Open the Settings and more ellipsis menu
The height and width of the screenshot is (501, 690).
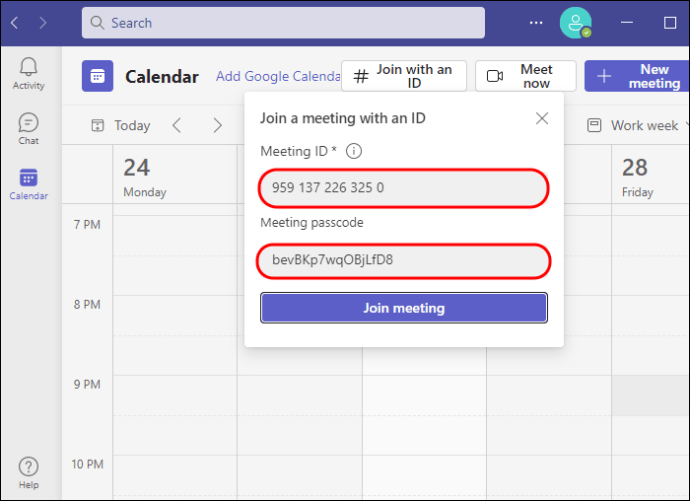pos(536,22)
